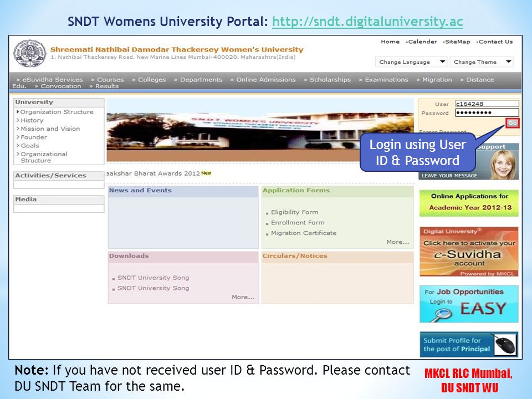Click More in Downloads section
This screenshot has width=532, height=399.
pos(243,297)
